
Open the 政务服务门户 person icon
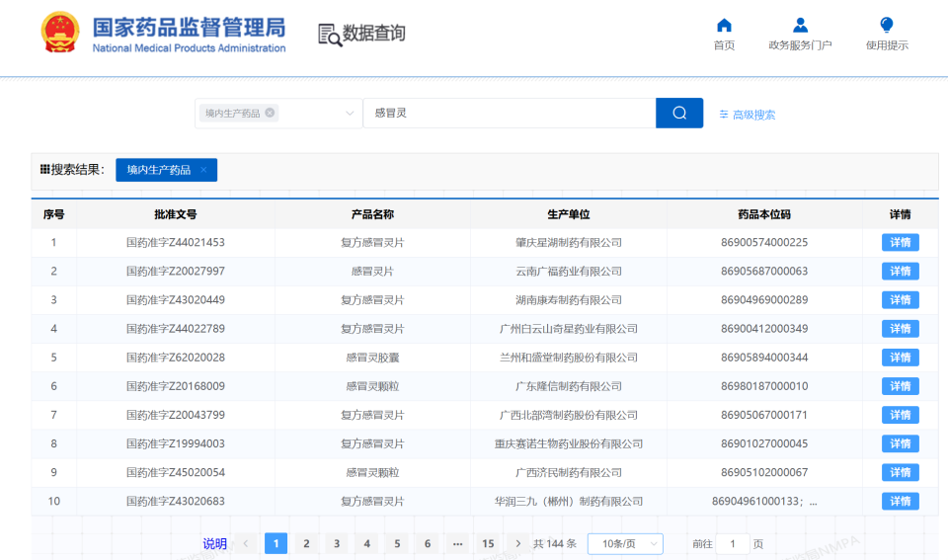(800, 25)
